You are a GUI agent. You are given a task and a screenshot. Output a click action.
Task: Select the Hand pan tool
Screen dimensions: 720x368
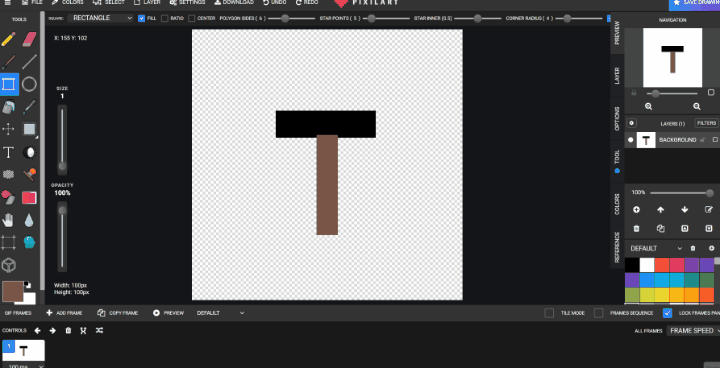click(8, 220)
